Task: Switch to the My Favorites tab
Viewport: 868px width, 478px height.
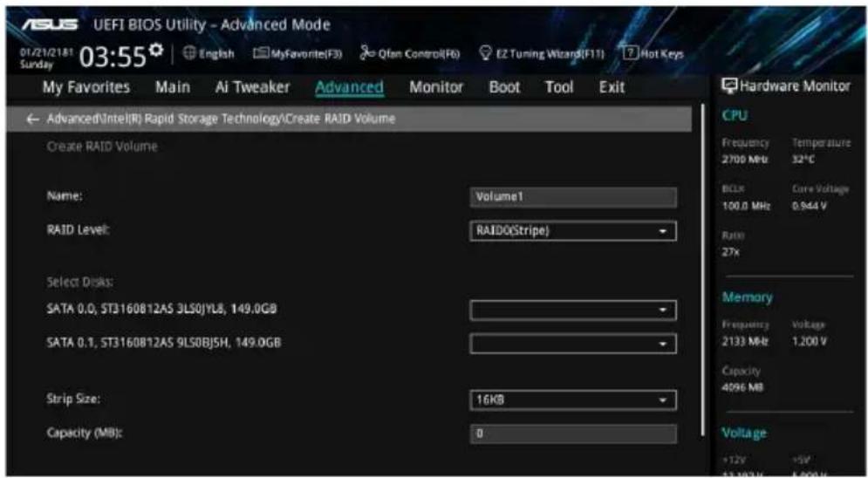Action: click(x=86, y=87)
